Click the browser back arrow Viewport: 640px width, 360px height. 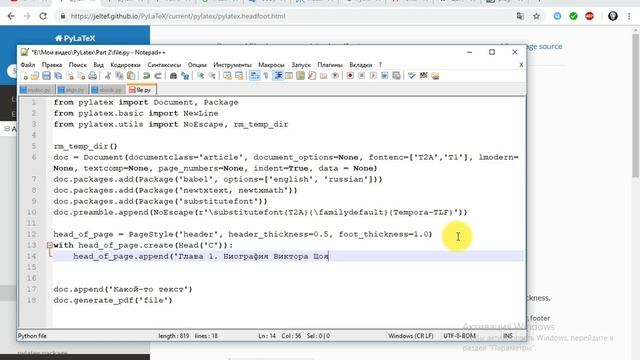pyautogui.click(x=11, y=16)
